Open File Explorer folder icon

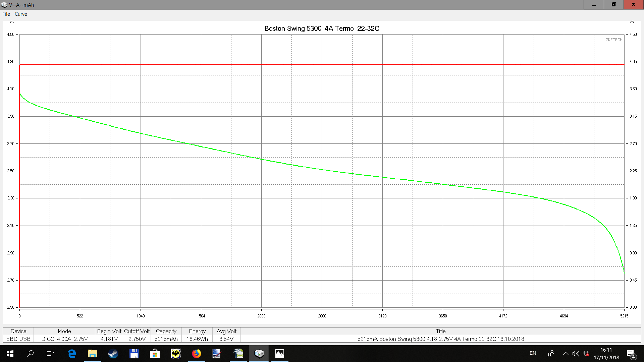(92, 354)
